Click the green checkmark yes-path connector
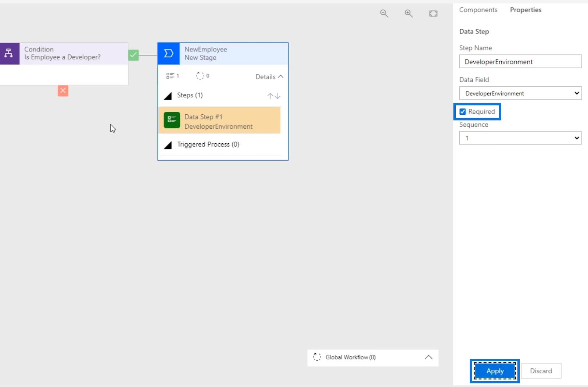 click(x=133, y=55)
